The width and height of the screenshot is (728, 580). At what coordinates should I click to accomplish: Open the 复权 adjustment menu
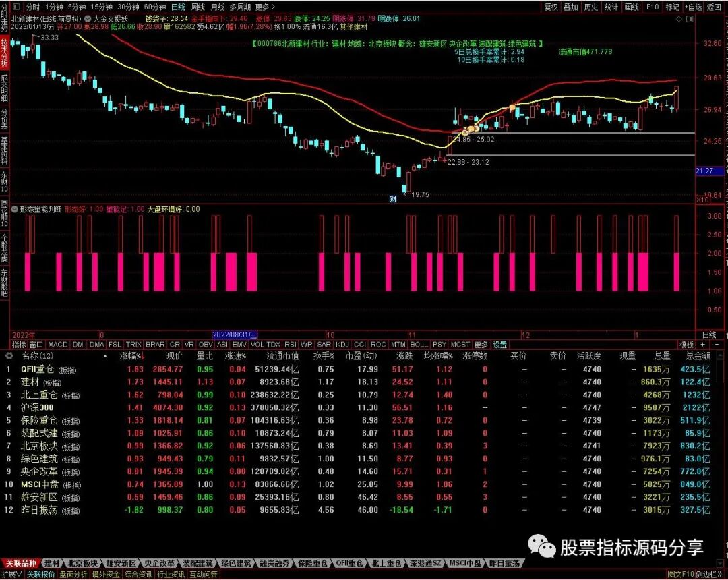(551, 7)
